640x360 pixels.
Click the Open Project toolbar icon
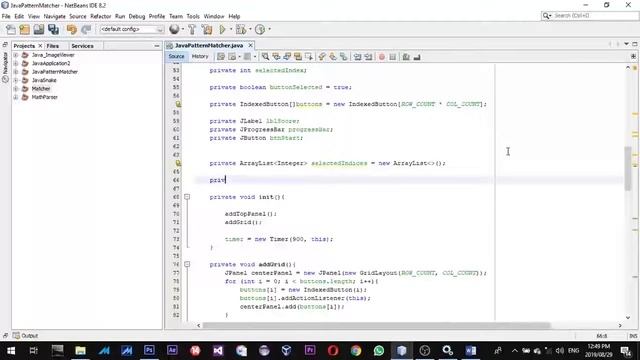[x=39, y=29]
